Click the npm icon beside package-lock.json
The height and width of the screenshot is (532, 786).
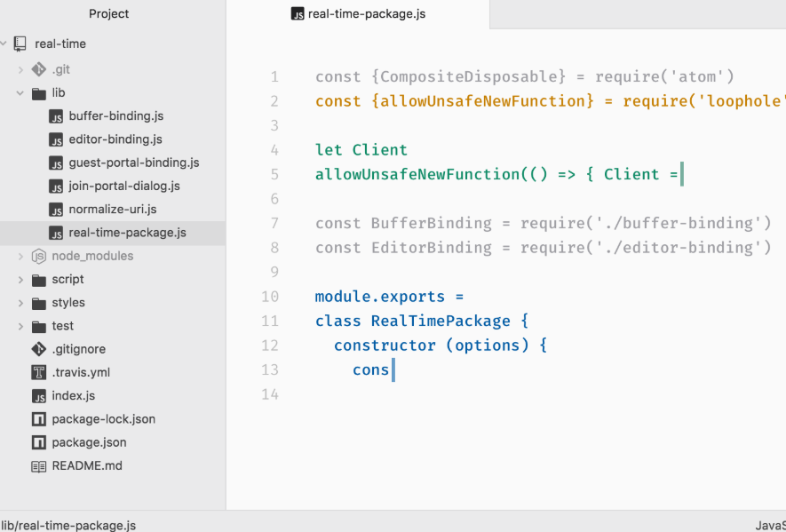[x=38, y=419]
